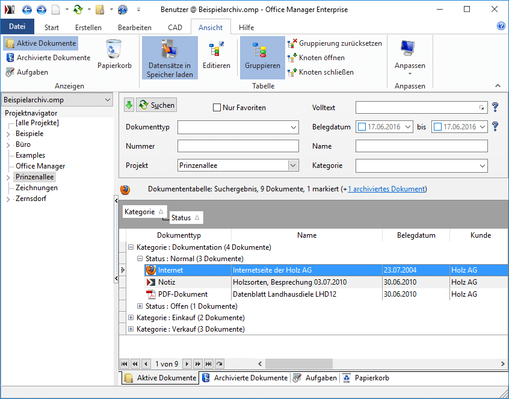This screenshot has height=399, width=509.
Task: Click the blue help icon in ribbon corner
Action: (501, 26)
